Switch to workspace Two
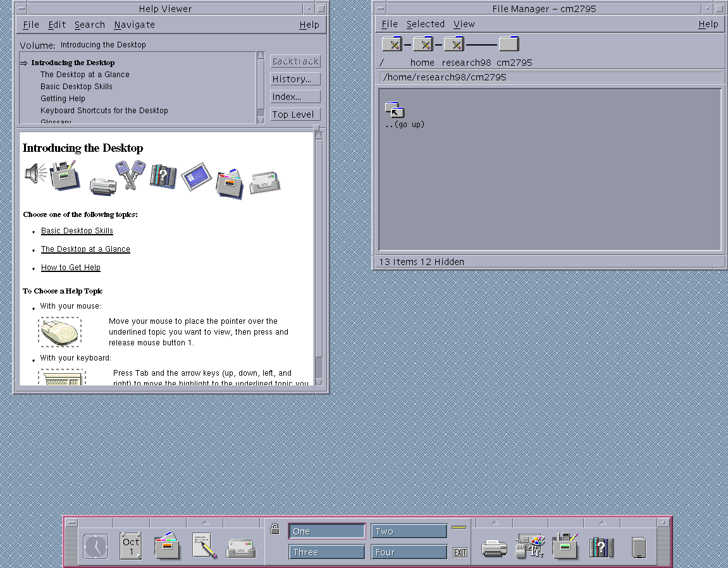 (x=409, y=531)
